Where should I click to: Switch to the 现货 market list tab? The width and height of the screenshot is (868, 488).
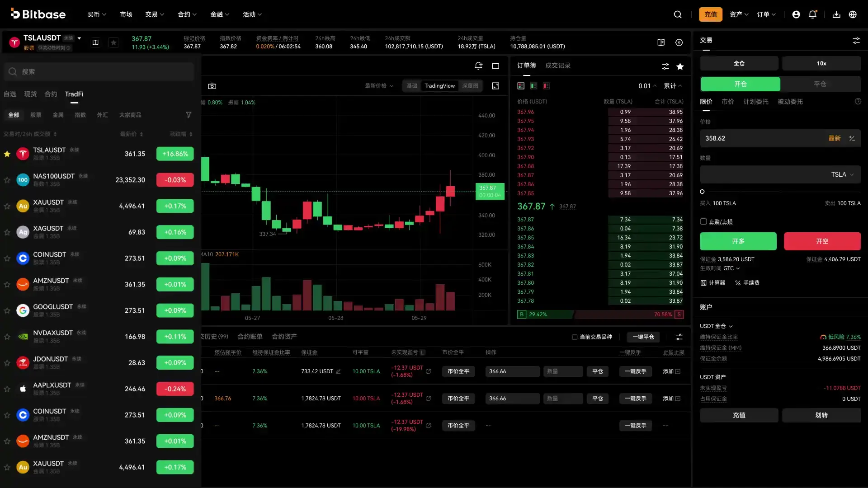[x=30, y=94]
